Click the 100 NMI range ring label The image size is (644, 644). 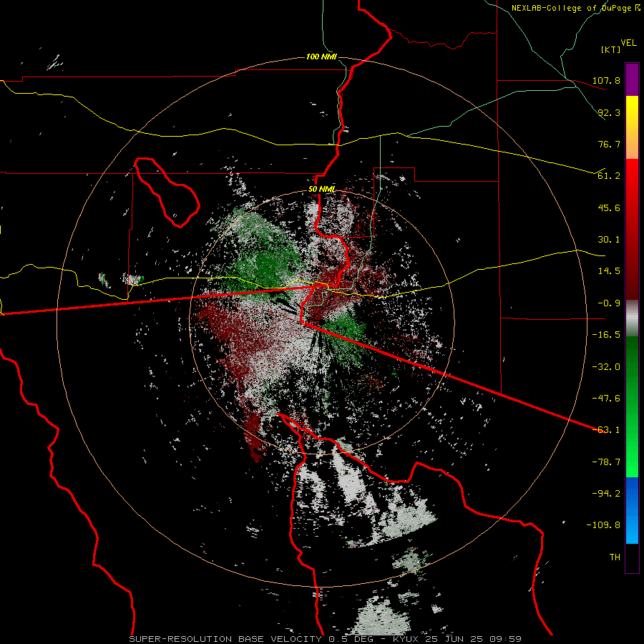(x=321, y=57)
